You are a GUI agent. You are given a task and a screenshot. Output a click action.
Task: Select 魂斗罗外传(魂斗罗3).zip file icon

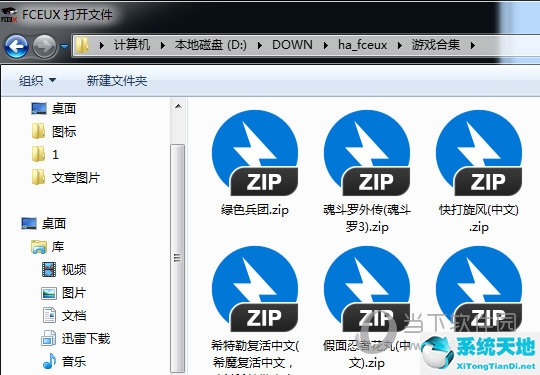[367, 153]
